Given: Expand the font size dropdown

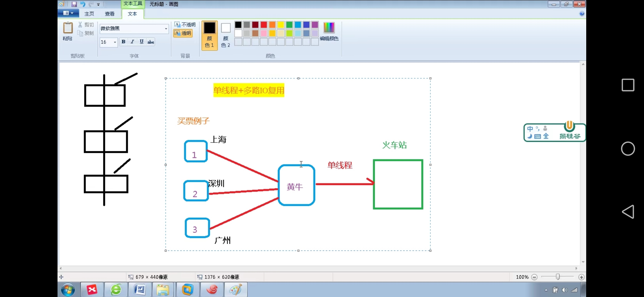Looking at the screenshot, I should click(x=115, y=42).
